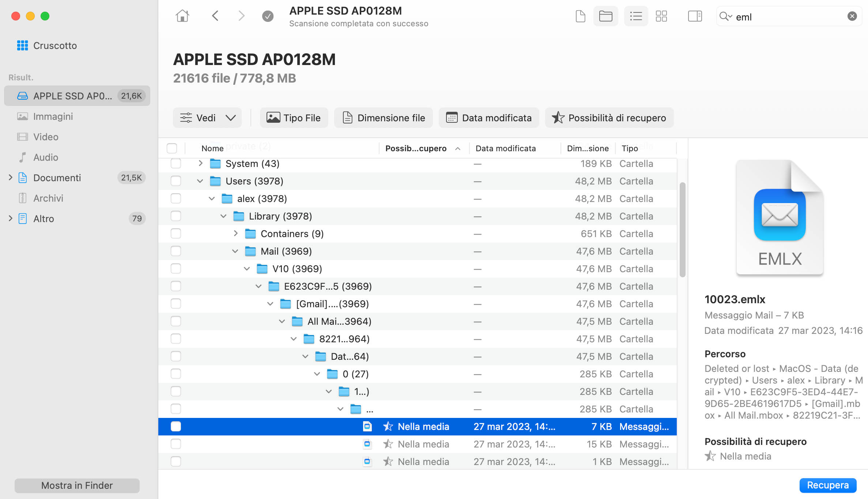Image resolution: width=868 pixels, height=499 pixels.
Task: Click the EMLX preview thumbnail
Action: point(780,217)
